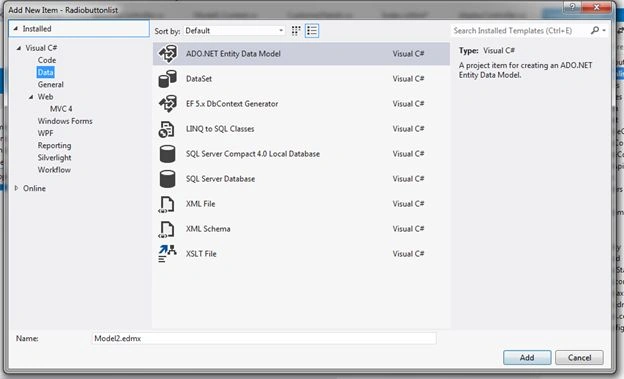Screen dimensions: 624x379
Task: Click the ADO.NET Entity Data Model icon
Action: pyautogui.click(x=168, y=54)
